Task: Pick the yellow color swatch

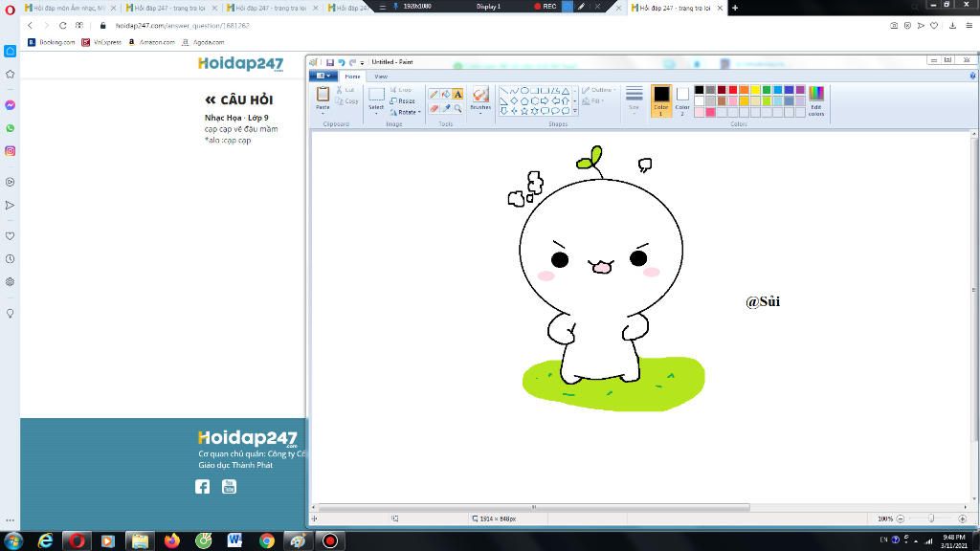Action: 755,90
